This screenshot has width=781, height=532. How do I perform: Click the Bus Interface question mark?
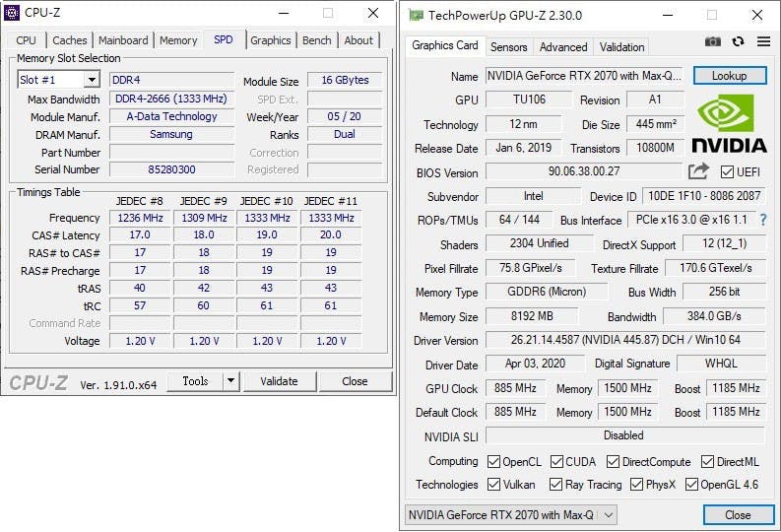coord(763,220)
